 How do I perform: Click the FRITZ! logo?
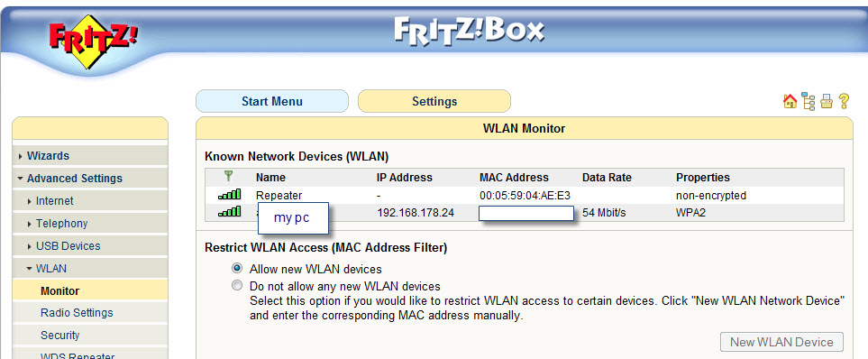click(93, 41)
